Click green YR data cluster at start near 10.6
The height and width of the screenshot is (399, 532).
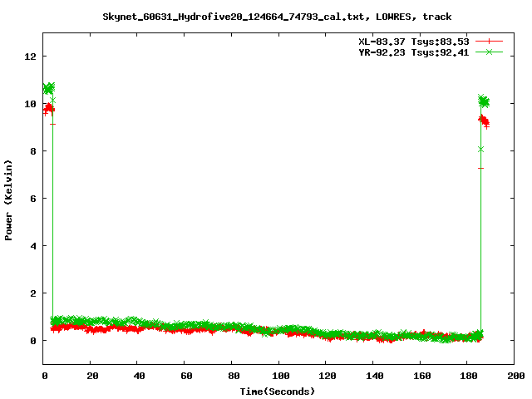(48, 89)
